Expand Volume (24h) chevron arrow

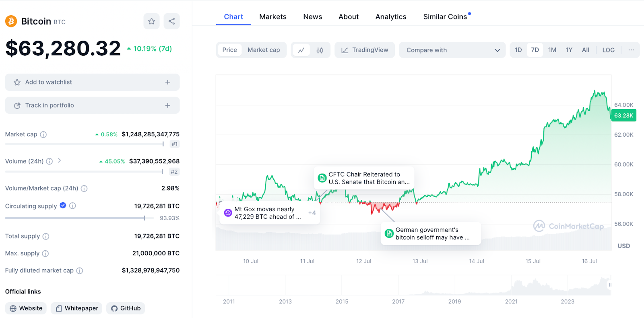click(60, 160)
